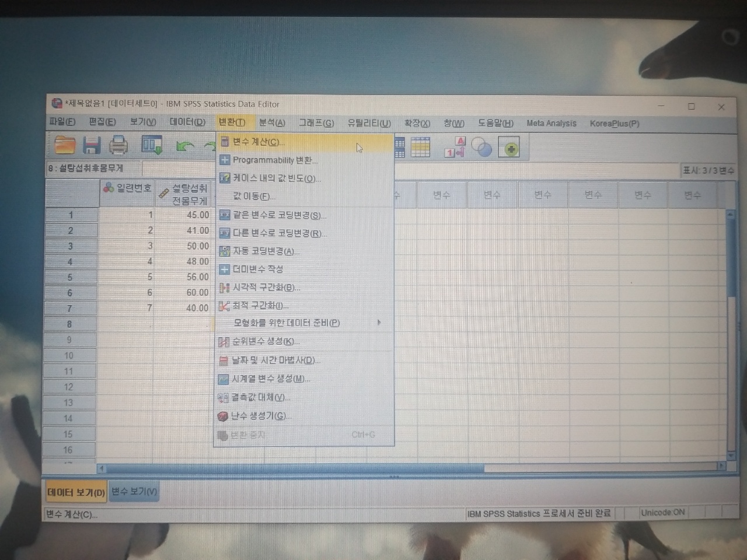Click the horizontal scrollbar left arrow
747x560 pixels.
[102, 468]
